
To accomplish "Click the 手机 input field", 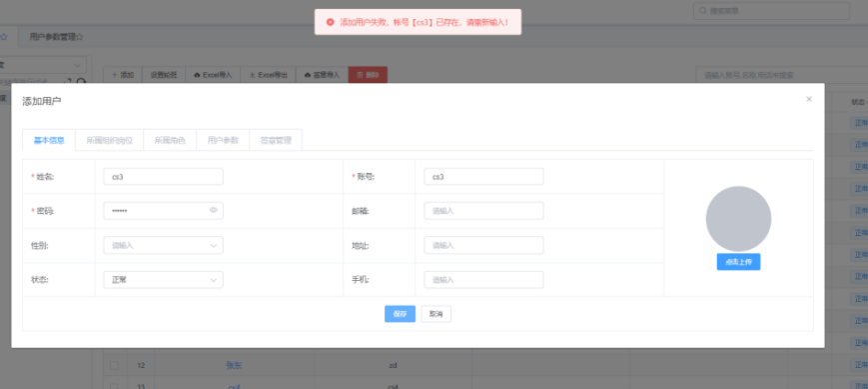I will (483, 280).
